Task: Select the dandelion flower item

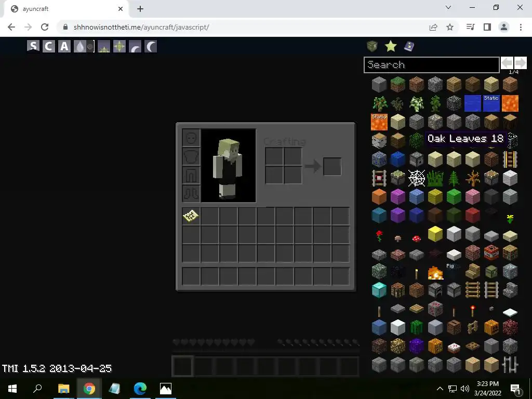Action: coord(510,219)
